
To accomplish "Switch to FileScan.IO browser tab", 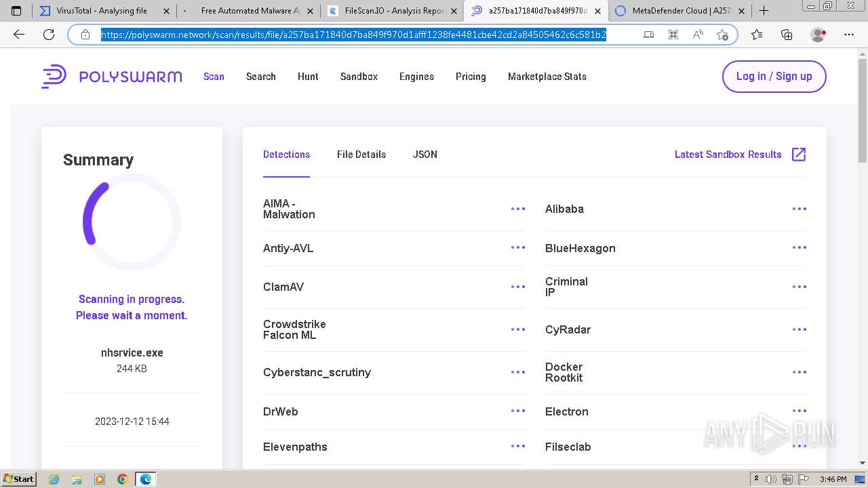I will (392, 11).
